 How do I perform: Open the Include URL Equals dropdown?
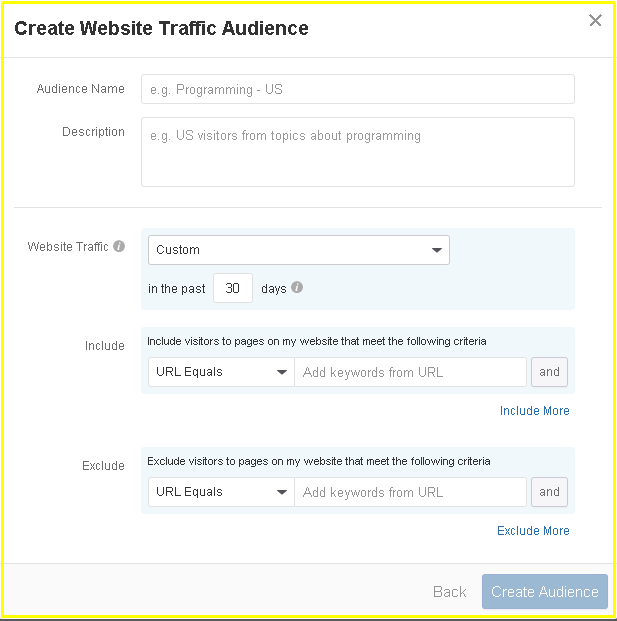221,372
